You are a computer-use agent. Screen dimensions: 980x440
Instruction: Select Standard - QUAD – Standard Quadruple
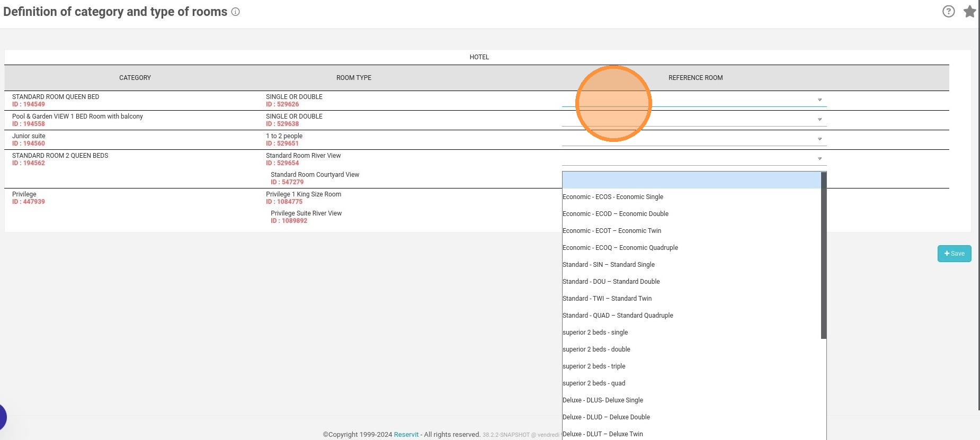pyautogui.click(x=691, y=316)
